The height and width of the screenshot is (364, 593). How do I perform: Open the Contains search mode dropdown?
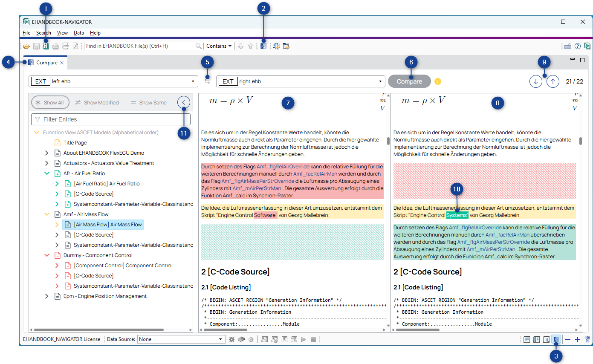pyautogui.click(x=219, y=46)
